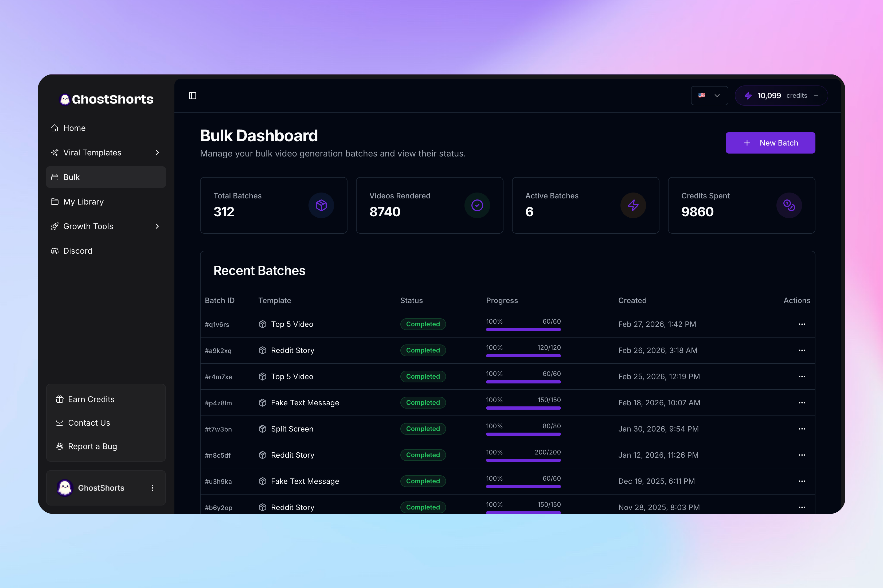This screenshot has width=883, height=588.
Task: Open My Library in sidebar
Action: (x=83, y=202)
